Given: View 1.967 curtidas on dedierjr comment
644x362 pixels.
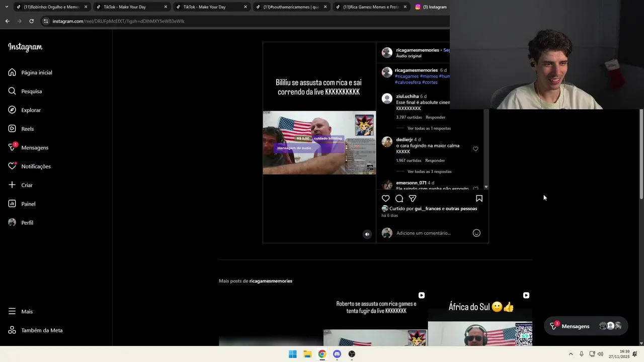Looking at the screenshot, I should pos(409,160).
